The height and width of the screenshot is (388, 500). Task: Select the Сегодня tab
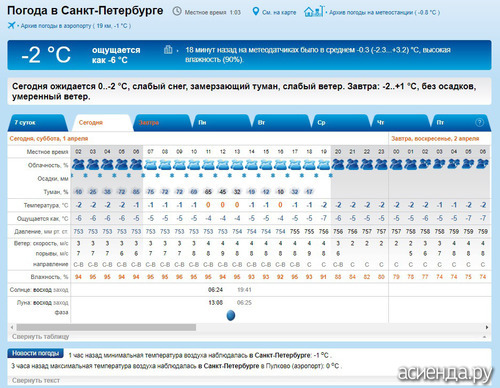pyautogui.click(x=102, y=123)
